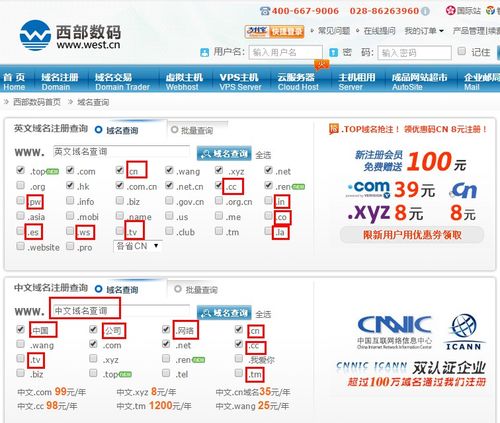500x423 pixels.
Task: Toggle the .中国 checkbox
Action: pos(21,329)
